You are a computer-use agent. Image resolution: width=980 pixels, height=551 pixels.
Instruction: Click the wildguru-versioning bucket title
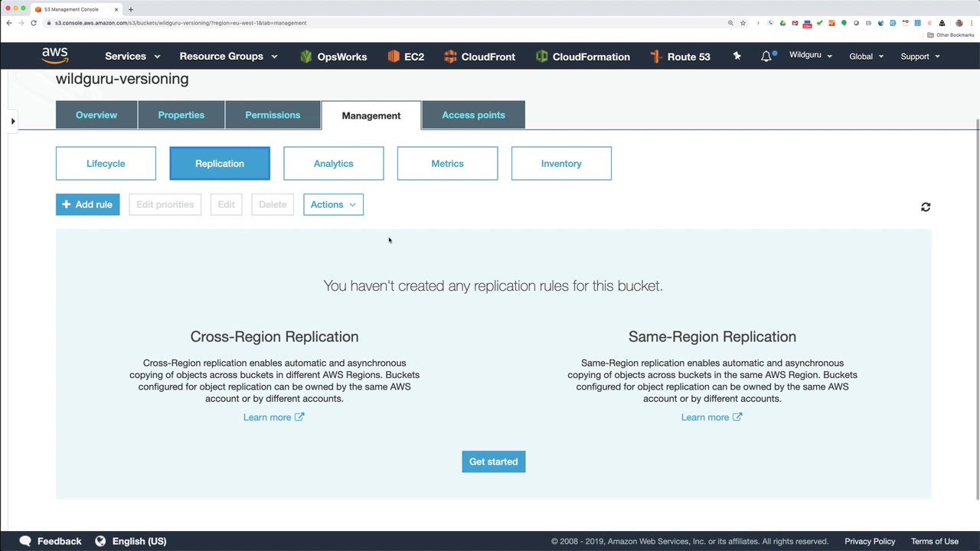point(122,79)
